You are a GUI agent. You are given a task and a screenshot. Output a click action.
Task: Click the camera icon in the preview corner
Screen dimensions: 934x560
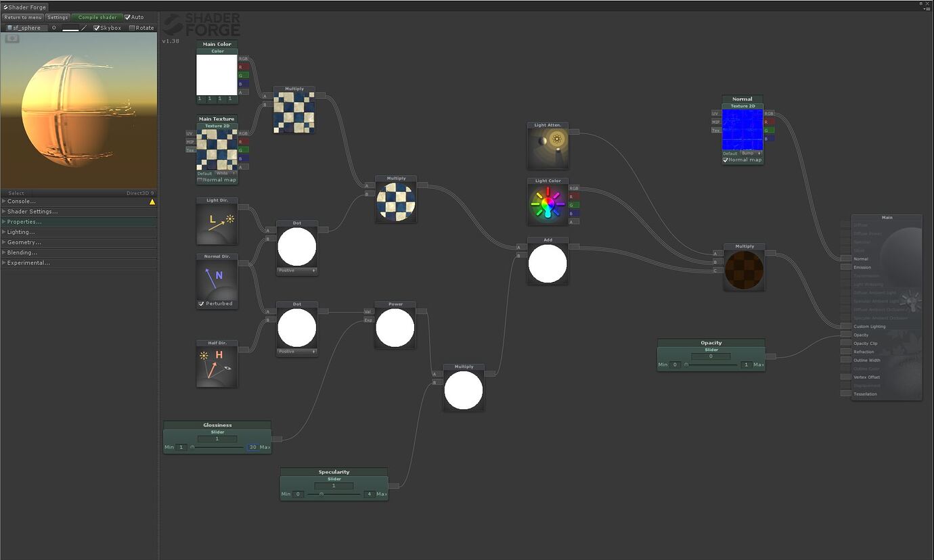[14, 39]
